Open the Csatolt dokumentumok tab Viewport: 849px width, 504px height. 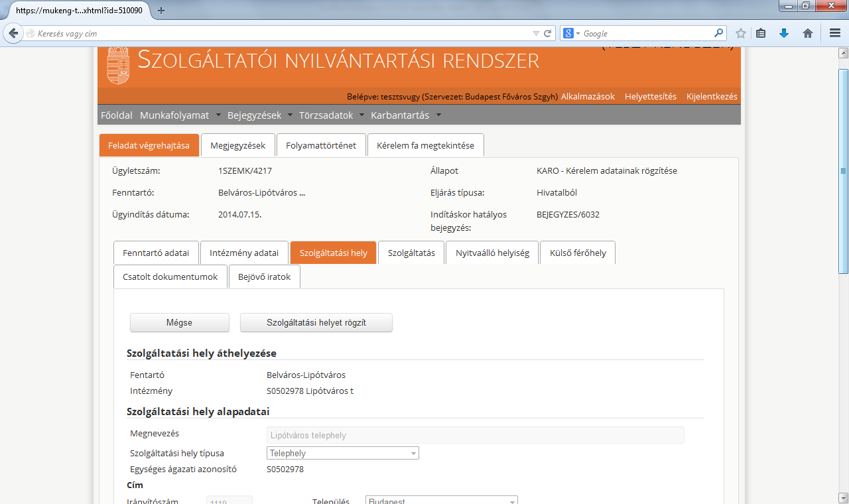pyautogui.click(x=170, y=277)
